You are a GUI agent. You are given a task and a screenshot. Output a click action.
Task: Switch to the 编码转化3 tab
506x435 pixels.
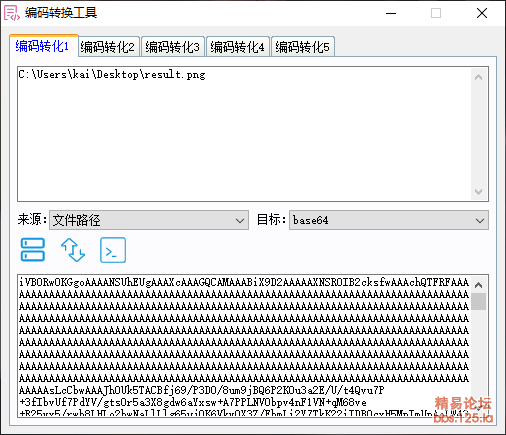(x=172, y=47)
